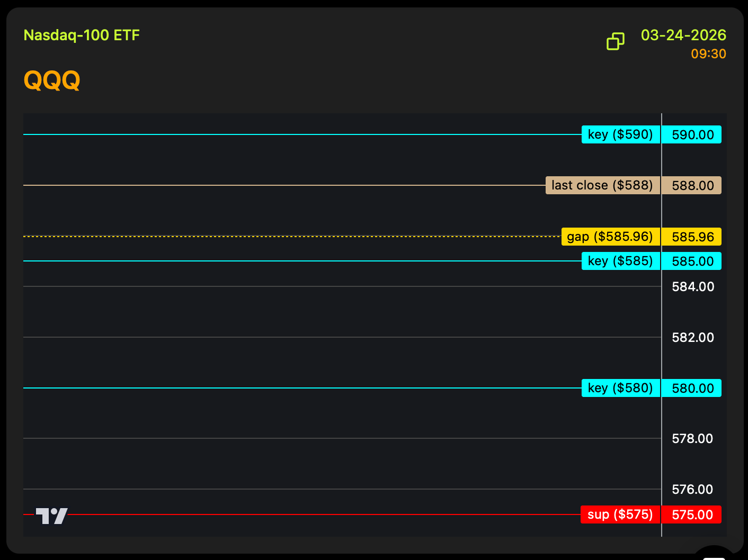Click the Nasdaq-100 ETF heading
The width and height of the screenshot is (748, 560).
tap(82, 35)
